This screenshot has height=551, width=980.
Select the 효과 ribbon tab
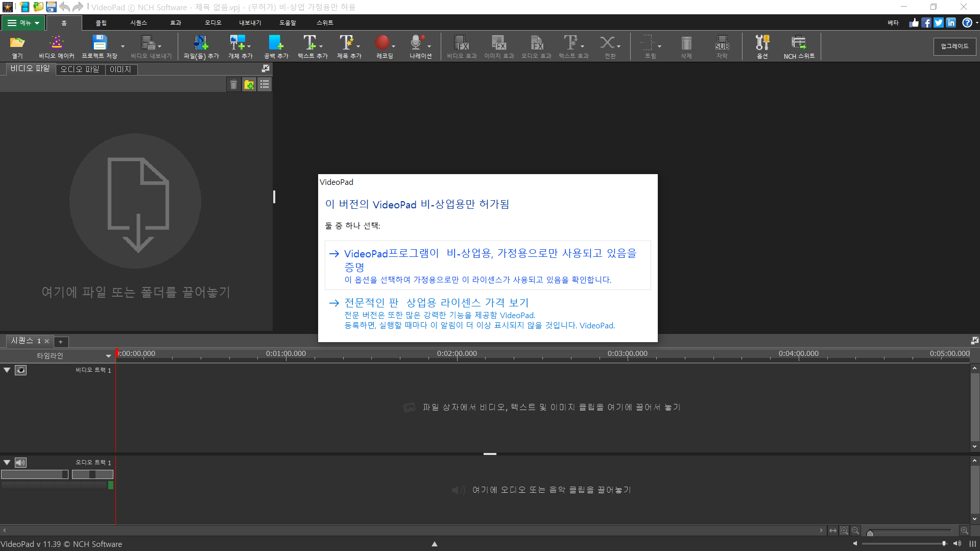click(x=176, y=23)
